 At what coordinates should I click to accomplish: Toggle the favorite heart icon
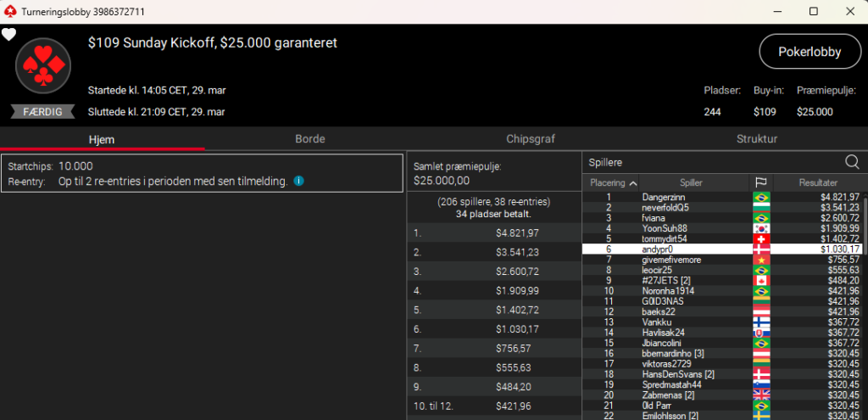coord(8,35)
